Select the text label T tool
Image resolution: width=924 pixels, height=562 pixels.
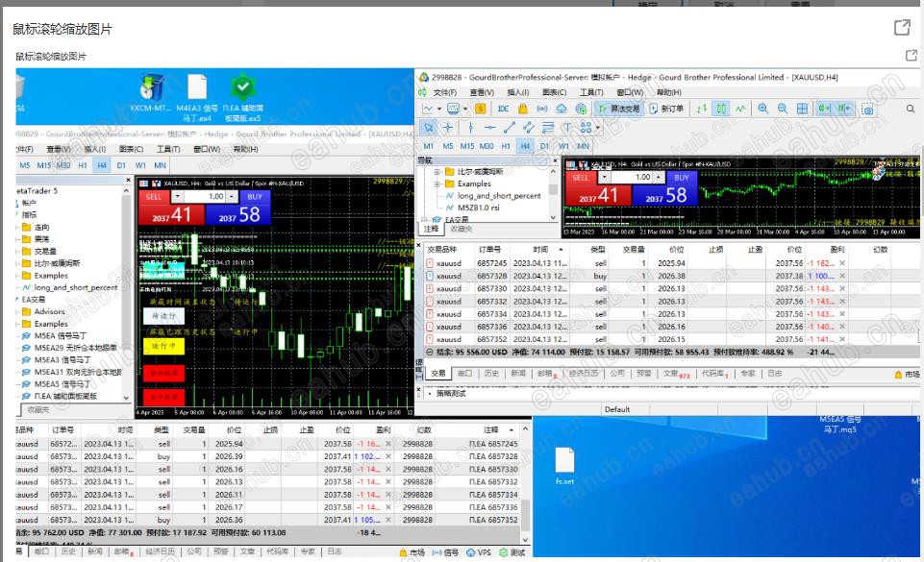point(567,127)
